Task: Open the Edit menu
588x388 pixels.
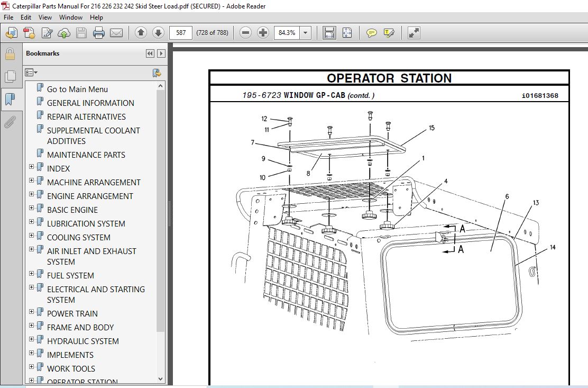Action: pos(26,17)
